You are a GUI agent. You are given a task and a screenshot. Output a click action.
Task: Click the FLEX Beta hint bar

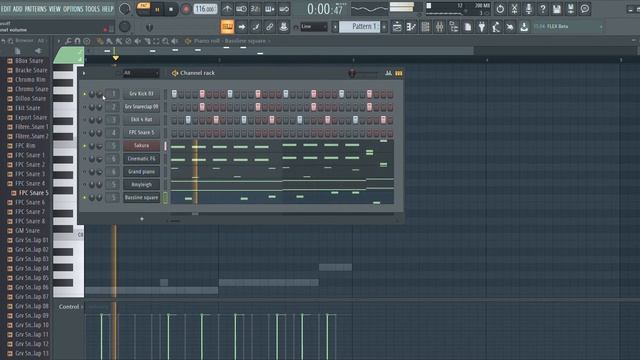[567, 27]
